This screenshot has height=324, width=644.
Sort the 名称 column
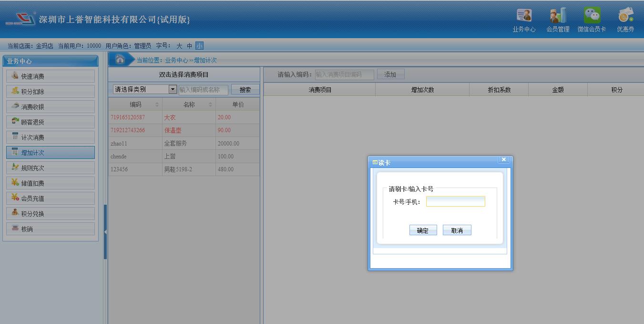pyautogui.click(x=189, y=105)
